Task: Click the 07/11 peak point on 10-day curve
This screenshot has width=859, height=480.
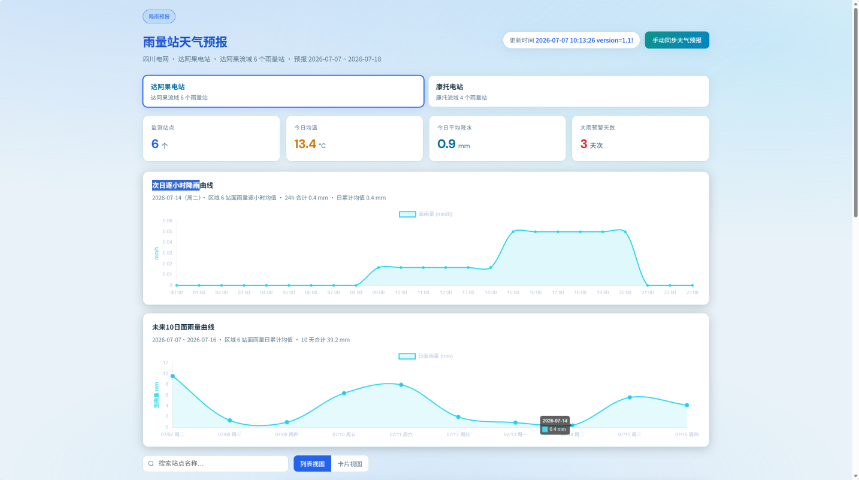Action: pos(402,385)
